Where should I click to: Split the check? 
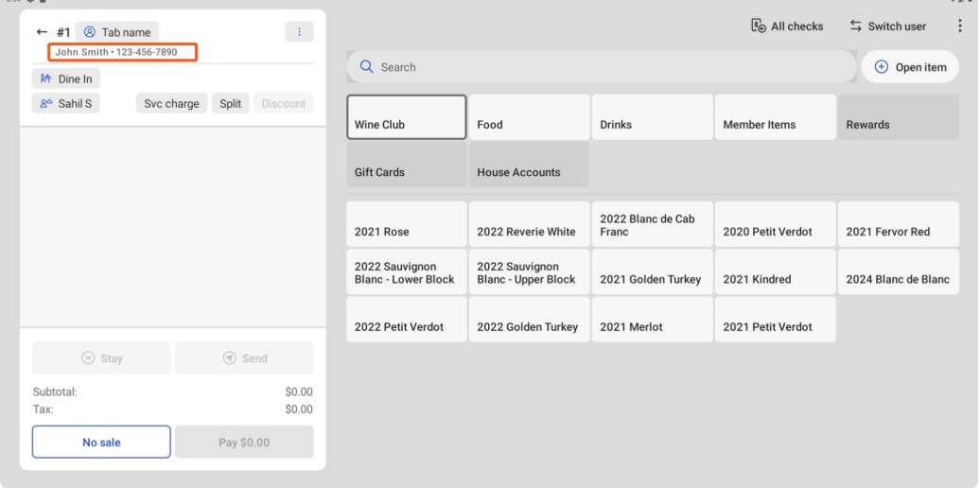pyautogui.click(x=231, y=104)
